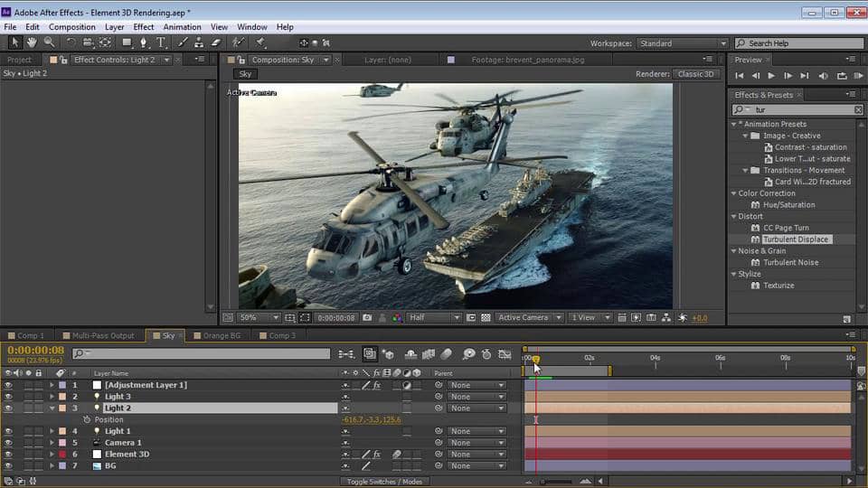Viewport: 868px width, 488px height.
Task: Select the Hand tool
Action: pos(32,42)
